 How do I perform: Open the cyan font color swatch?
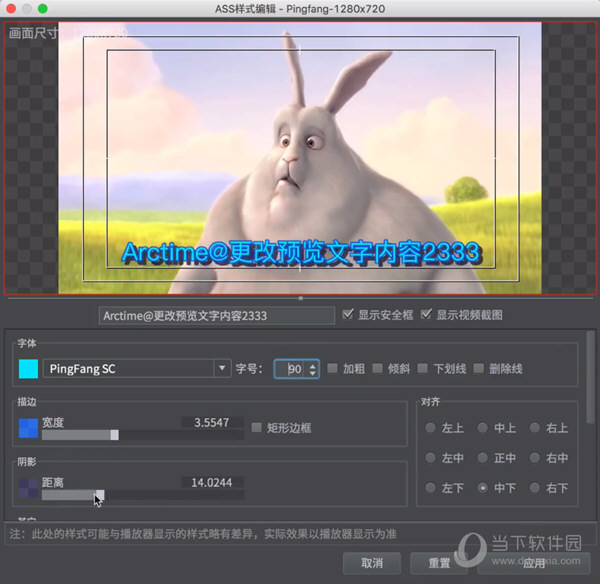click(x=28, y=369)
